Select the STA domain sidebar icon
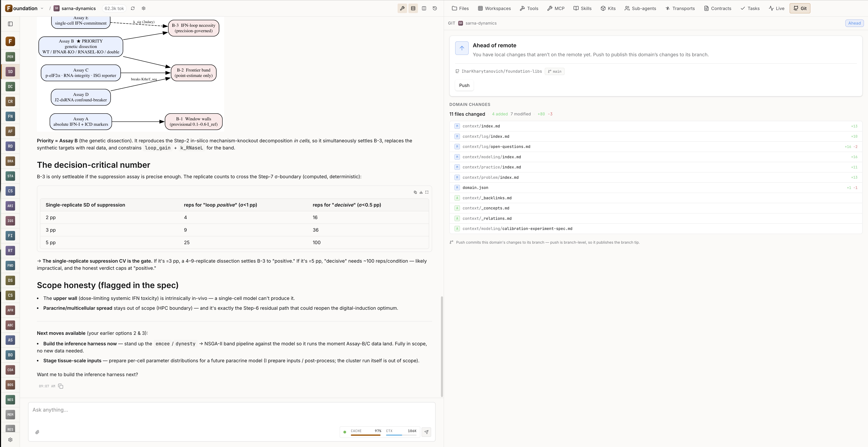868x447 pixels. pos(10,176)
